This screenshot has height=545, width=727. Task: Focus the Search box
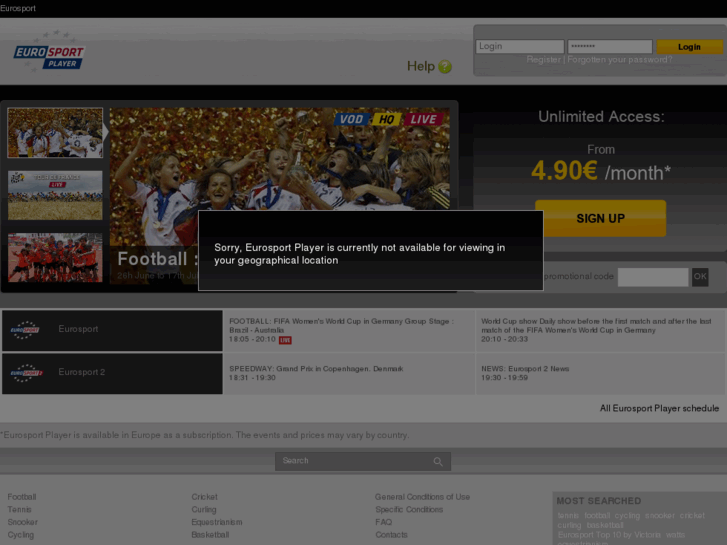tap(363, 462)
